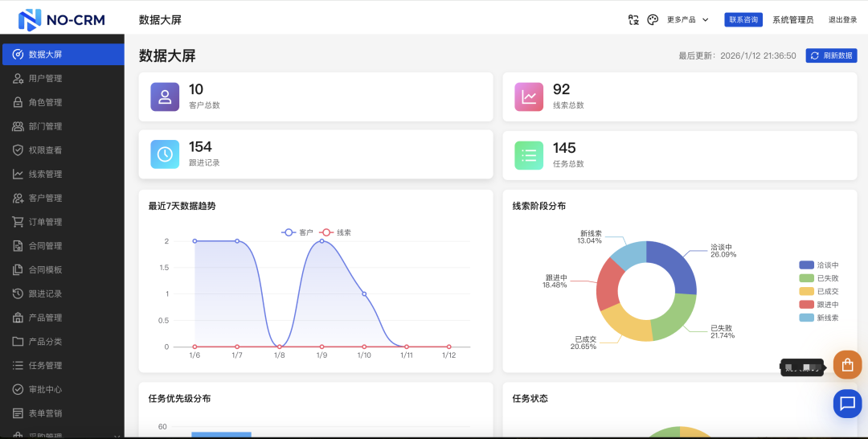Viewport: 868px width, 439px height.
Task: Toggle 跟进中 in the pie legend
Action: (x=819, y=305)
